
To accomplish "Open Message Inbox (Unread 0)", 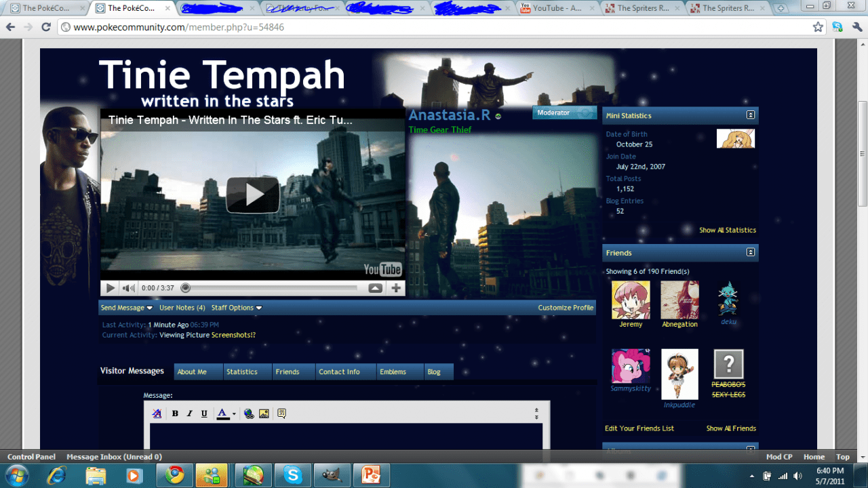I will [x=114, y=457].
